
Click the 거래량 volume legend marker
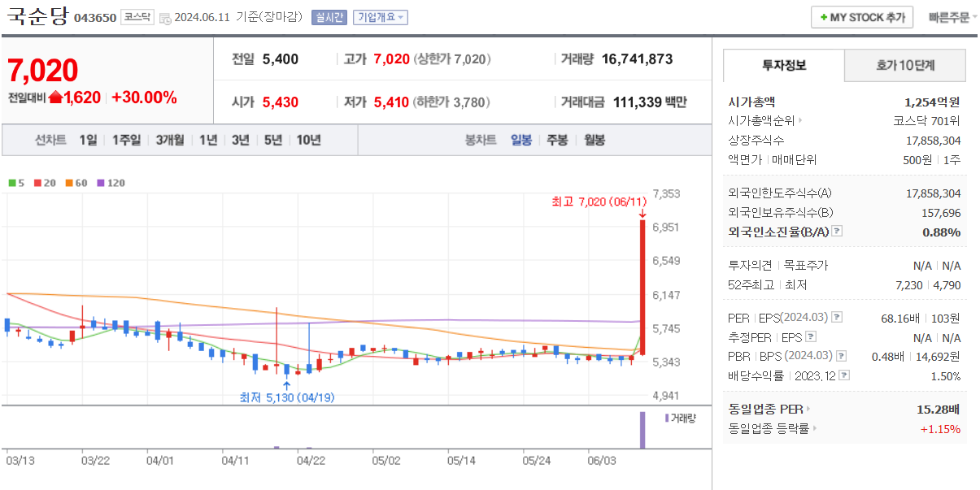click(668, 418)
